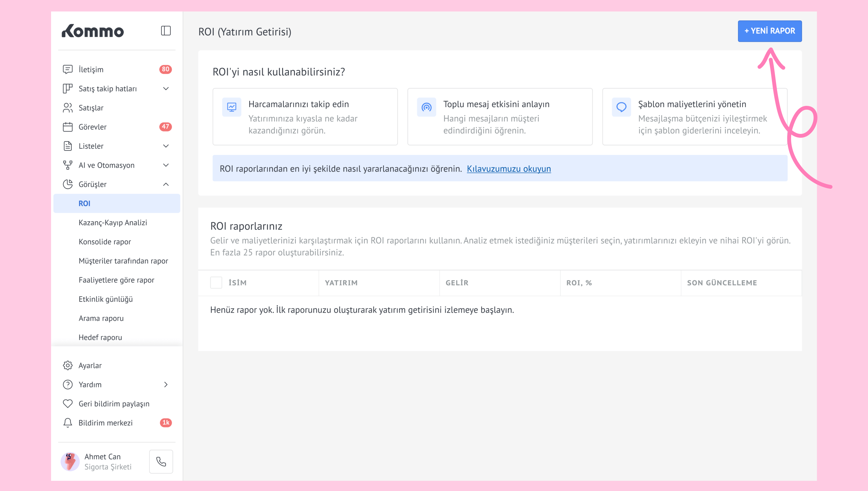Open Bildirim merkezi bell icon
The height and width of the screenshot is (491, 868).
coord(68,423)
